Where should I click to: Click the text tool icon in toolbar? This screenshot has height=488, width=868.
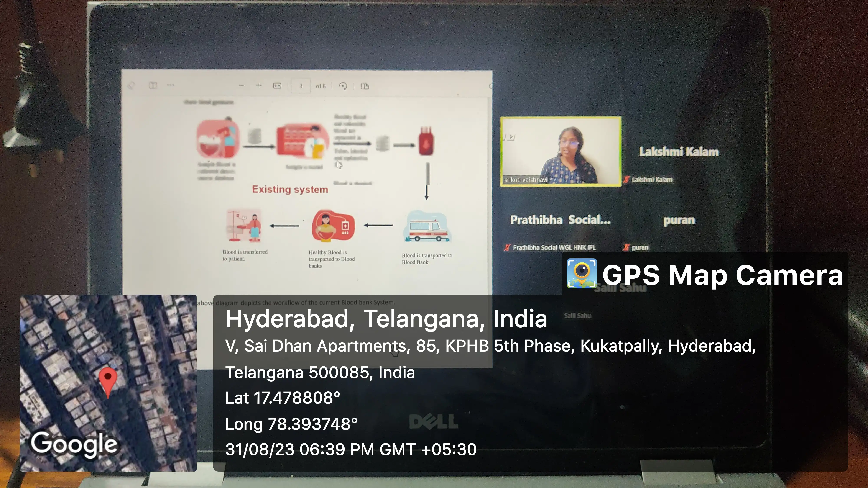pyautogui.click(x=153, y=85)
